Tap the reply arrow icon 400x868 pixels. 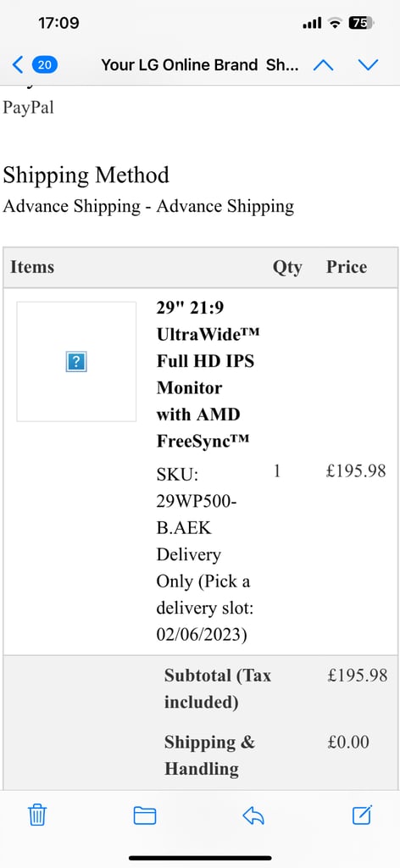coord(253,815)
